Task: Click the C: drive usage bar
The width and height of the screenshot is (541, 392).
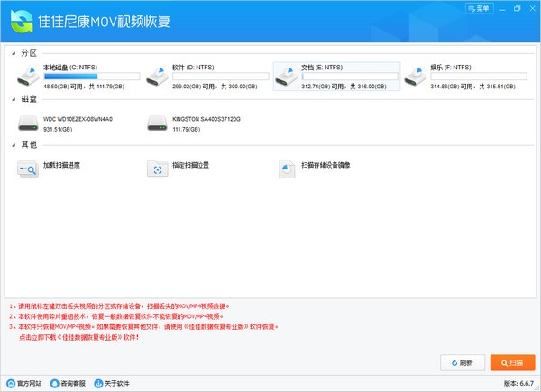Action: click(x=91, y=77)
